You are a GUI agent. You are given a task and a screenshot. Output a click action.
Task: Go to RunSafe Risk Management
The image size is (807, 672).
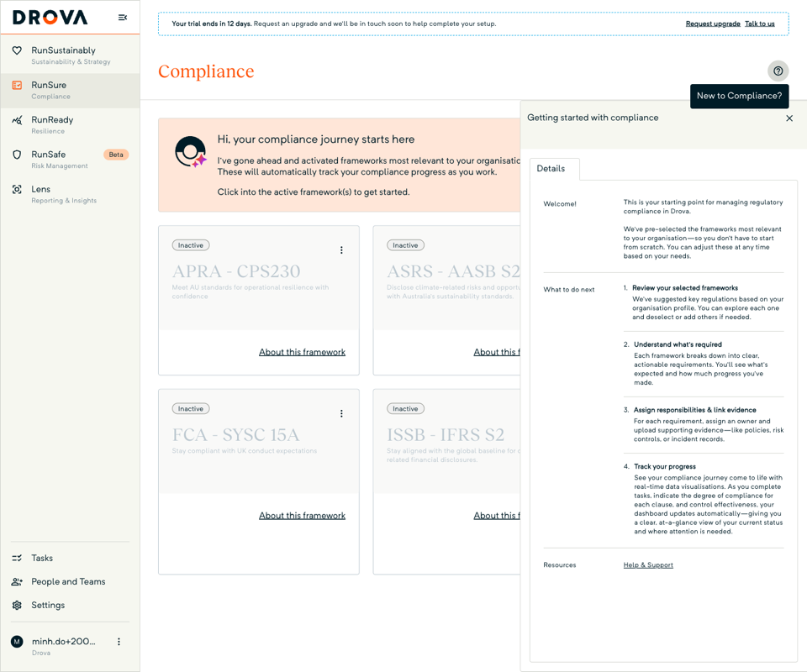70,160
